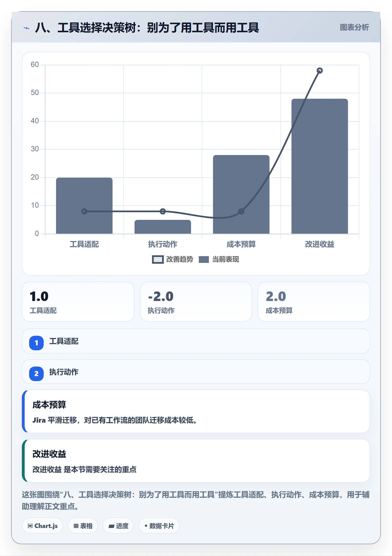Image resolution: width=392 pixels, height=556 pixels.
Task: Click the summary paragraph starting with 这张图围绕
Action: tap(196, 501)
